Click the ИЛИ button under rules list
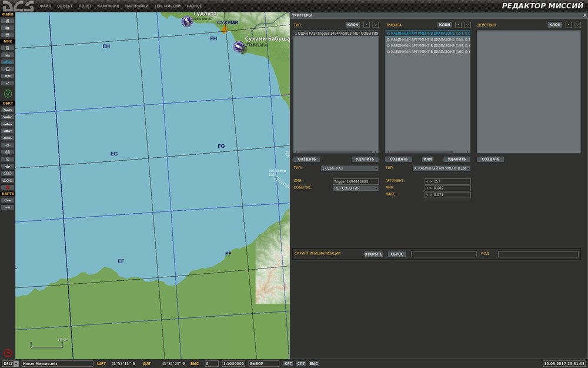The image size is (588, 368). point(427,159)
